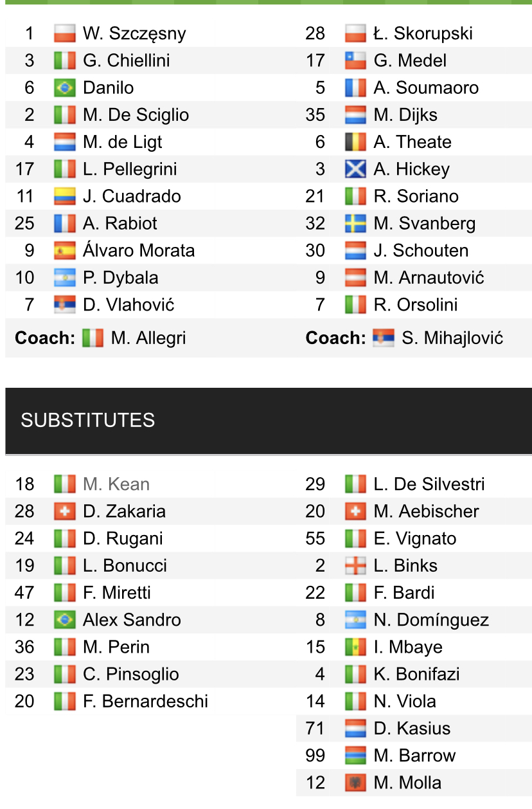The image size is (532, 809).
Task: Click the Polish flag beside W. Szczęsny
Action: point(65,33)
